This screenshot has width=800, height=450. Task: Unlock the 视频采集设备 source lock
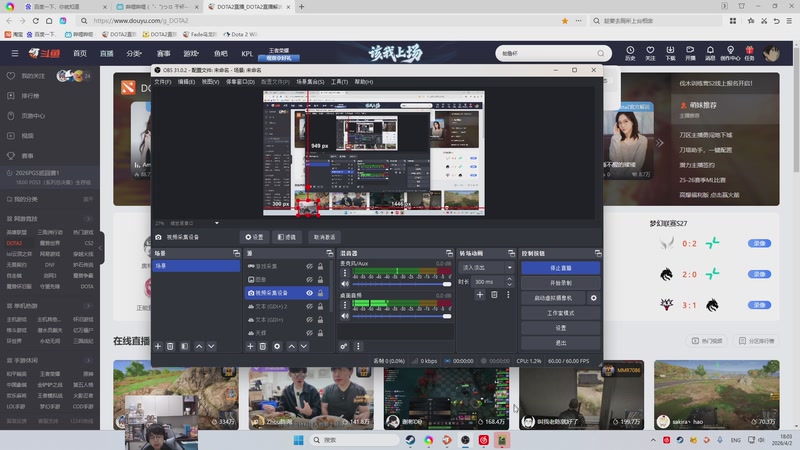320,293
